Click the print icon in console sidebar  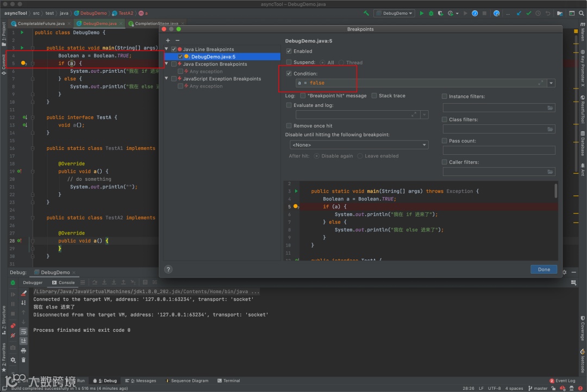[23, 350]
